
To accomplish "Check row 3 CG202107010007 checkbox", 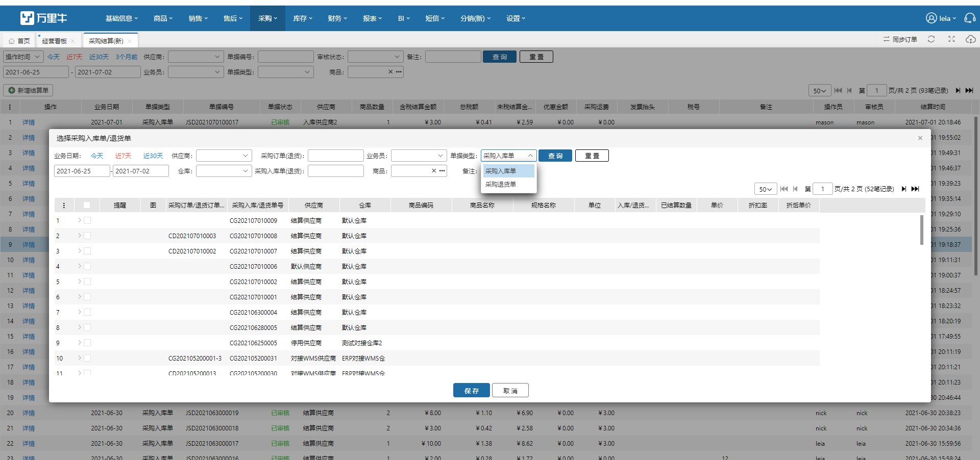I will coord(87,251).
